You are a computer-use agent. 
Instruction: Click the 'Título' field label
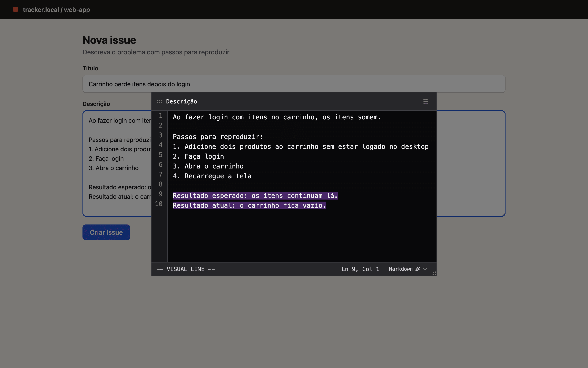[x=90, y=68]
